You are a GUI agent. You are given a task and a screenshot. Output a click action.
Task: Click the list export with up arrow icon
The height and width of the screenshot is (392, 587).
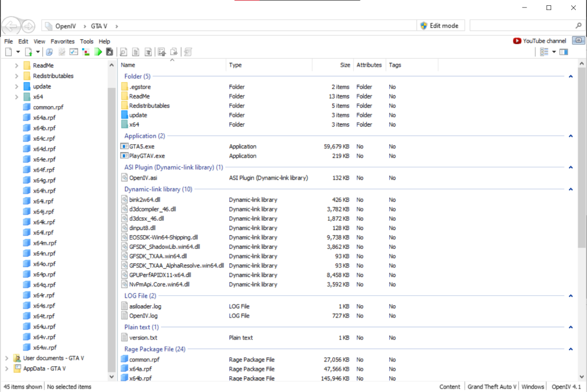coord(162,52)
